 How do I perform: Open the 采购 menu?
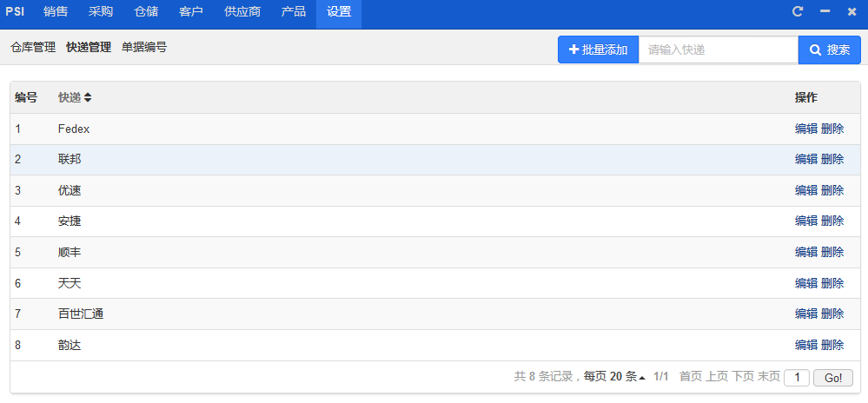(x=101, y=11)
